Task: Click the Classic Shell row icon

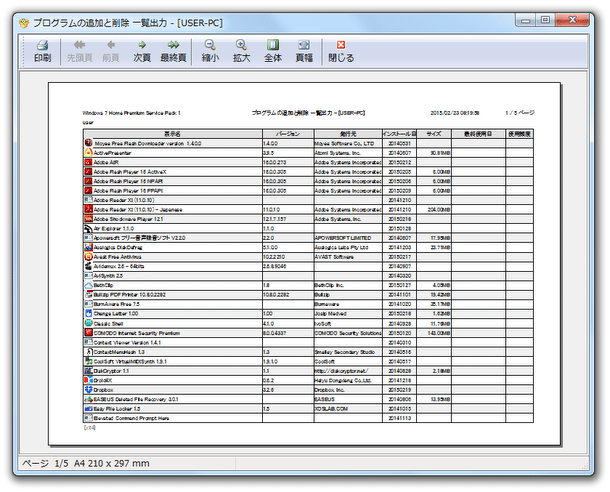Action: point(88,323)
